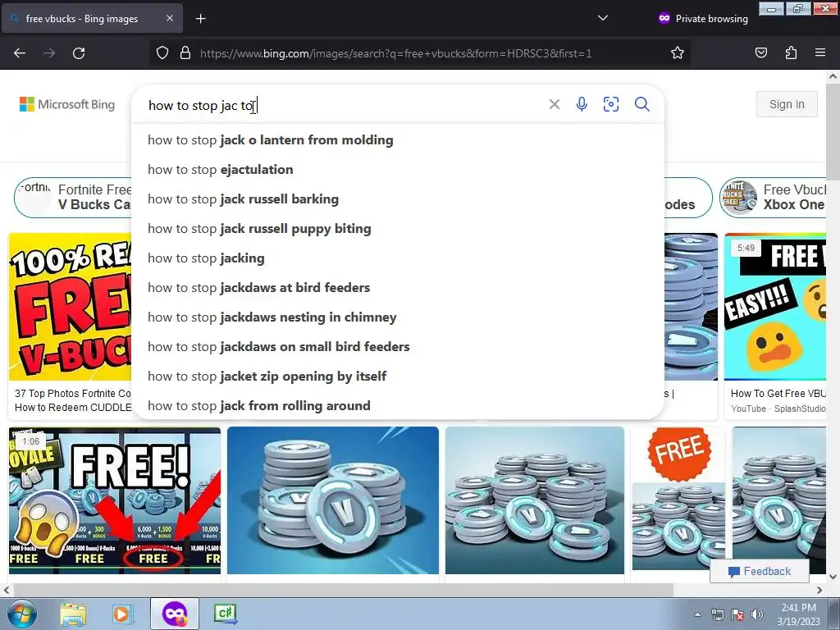This screenshot has width=840, height=630.
Task: Open the C# application in taskbar
Action: coord(225,613)
